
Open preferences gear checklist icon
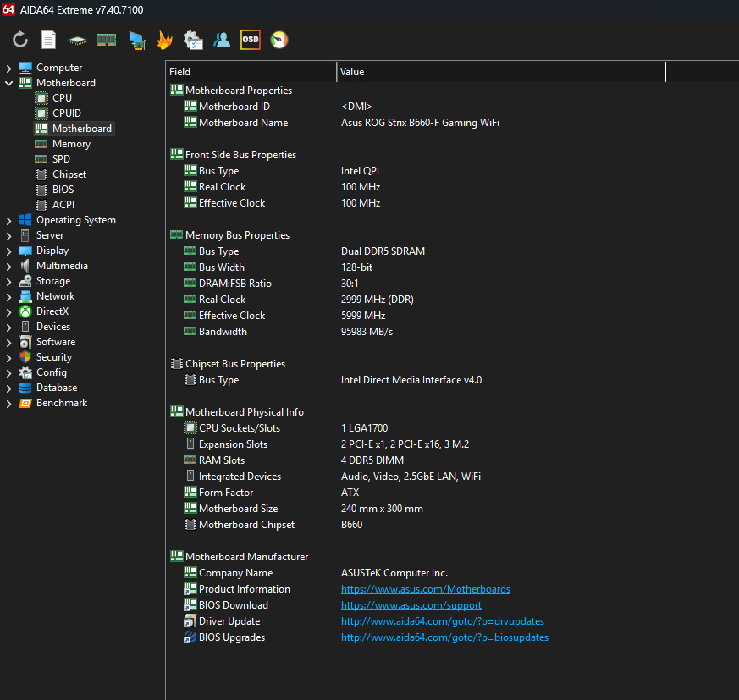[193, 40]
